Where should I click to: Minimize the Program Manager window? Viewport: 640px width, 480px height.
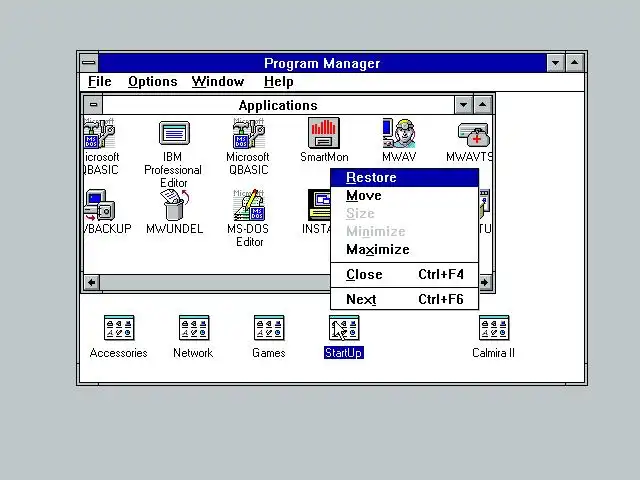point(556,63)
